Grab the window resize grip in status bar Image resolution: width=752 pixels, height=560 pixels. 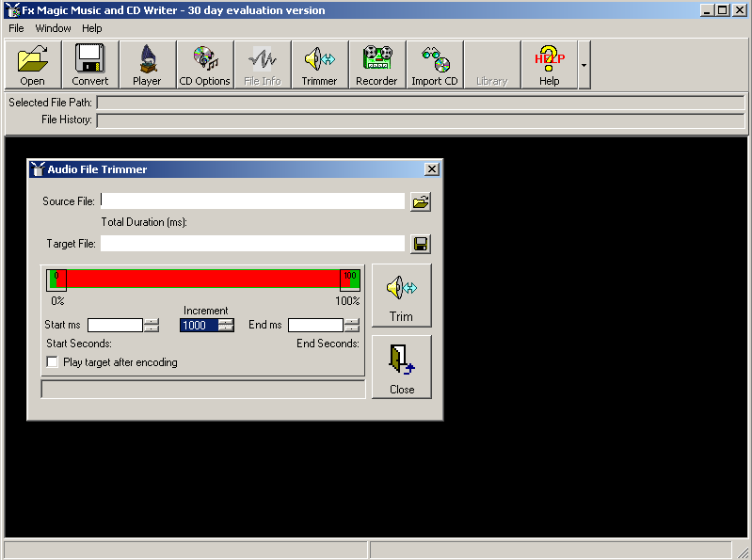pyautogui.click(x=742, y=551)
